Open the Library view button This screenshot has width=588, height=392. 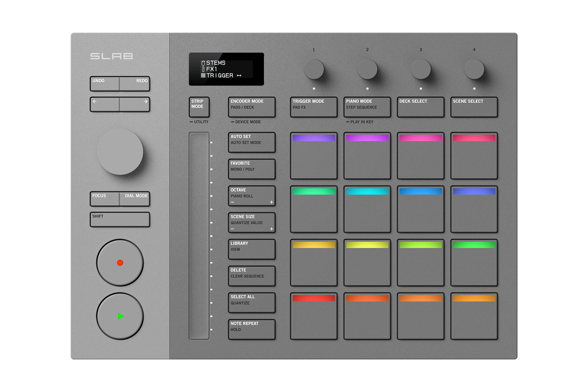[x=252, y=249]
